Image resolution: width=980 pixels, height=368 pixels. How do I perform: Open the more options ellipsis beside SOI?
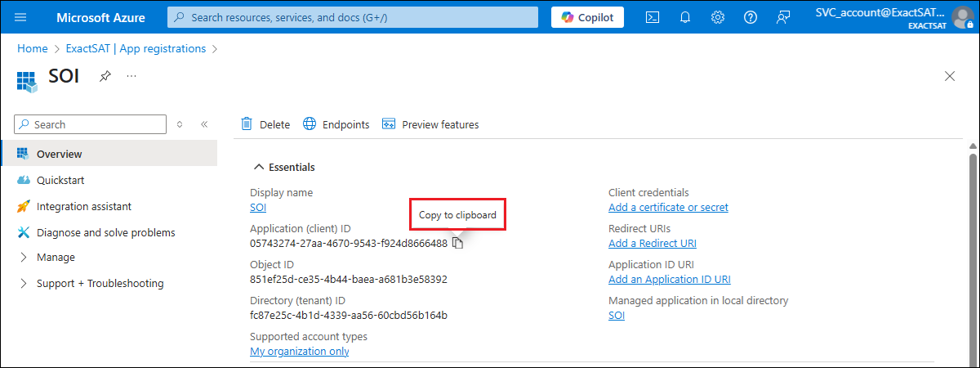coord(131,76)
